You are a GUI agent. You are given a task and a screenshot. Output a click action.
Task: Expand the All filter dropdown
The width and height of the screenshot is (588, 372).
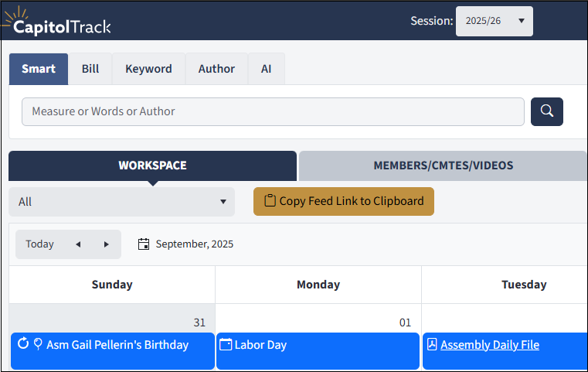(x=122, y=202)
